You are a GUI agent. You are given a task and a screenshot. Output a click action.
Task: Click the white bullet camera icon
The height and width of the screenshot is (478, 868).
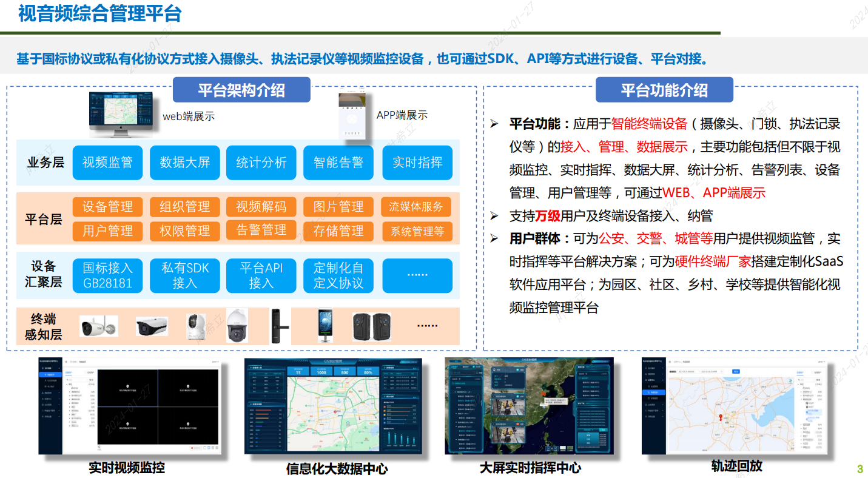[x=99, y=326]
